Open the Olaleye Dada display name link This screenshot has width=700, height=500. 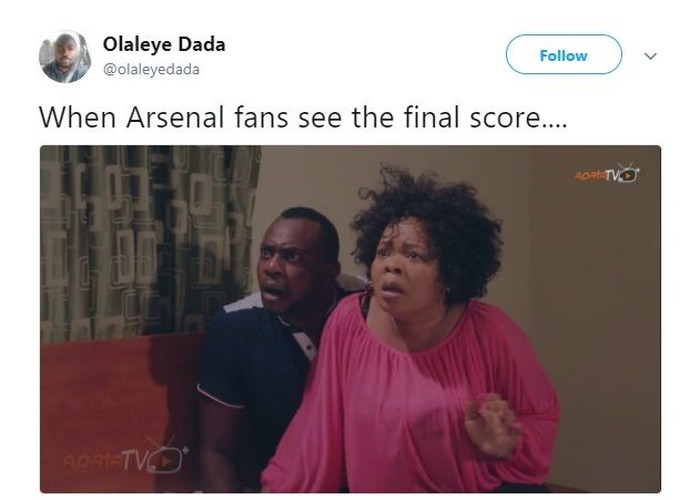tap(164, 44)
